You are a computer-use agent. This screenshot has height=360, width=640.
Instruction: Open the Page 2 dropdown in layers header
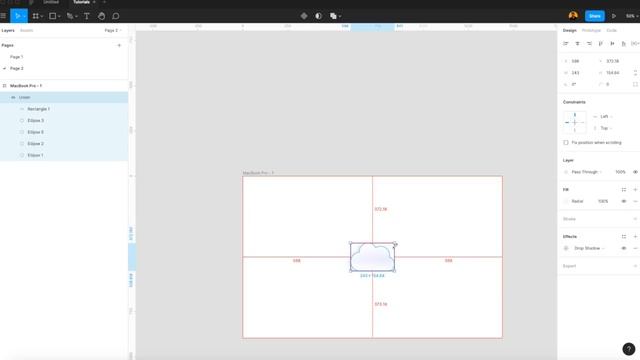[x=113, y=30]
